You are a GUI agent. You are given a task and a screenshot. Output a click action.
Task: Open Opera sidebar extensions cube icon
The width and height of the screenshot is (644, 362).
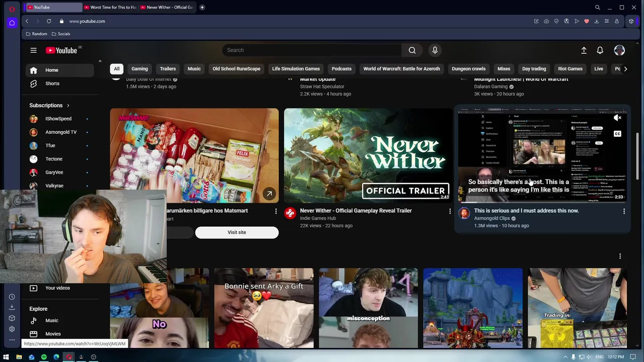12,318
